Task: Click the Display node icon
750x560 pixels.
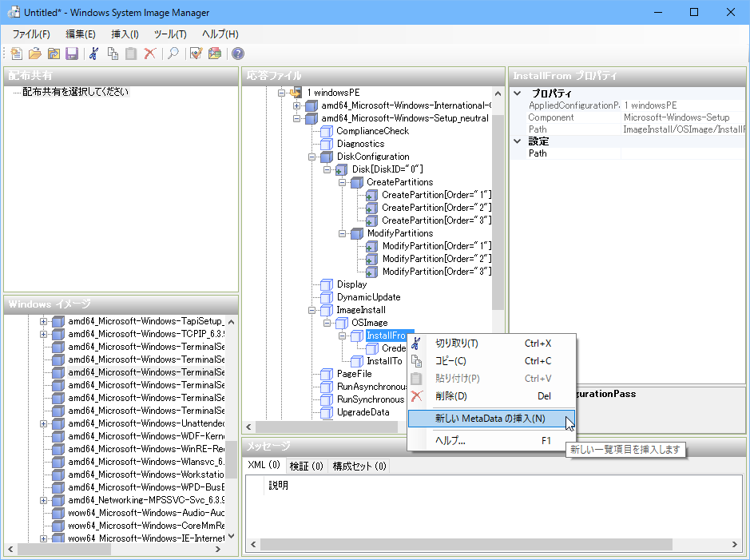Action: pos(327,284)
